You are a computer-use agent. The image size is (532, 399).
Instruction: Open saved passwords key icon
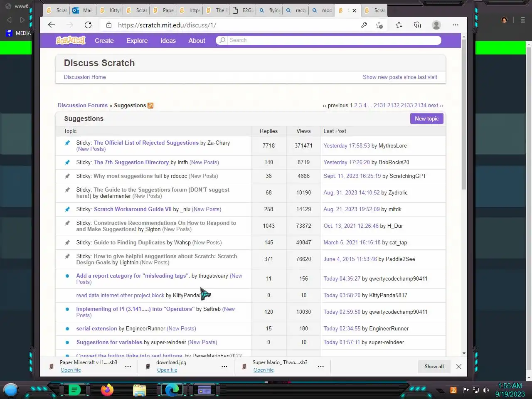pos(364,25)
